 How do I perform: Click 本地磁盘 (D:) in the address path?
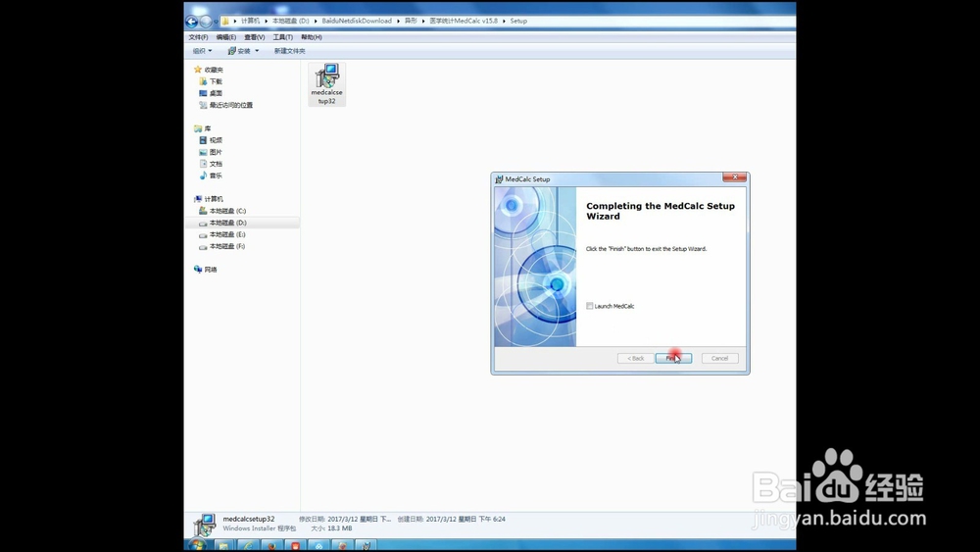[x=291, y=22]
